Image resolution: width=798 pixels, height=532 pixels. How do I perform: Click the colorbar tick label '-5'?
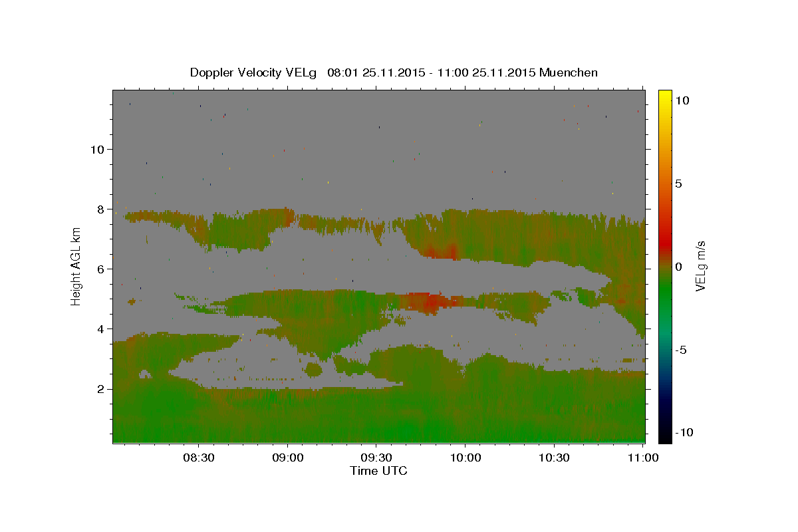pyautogui.click(x=681, y=350)
